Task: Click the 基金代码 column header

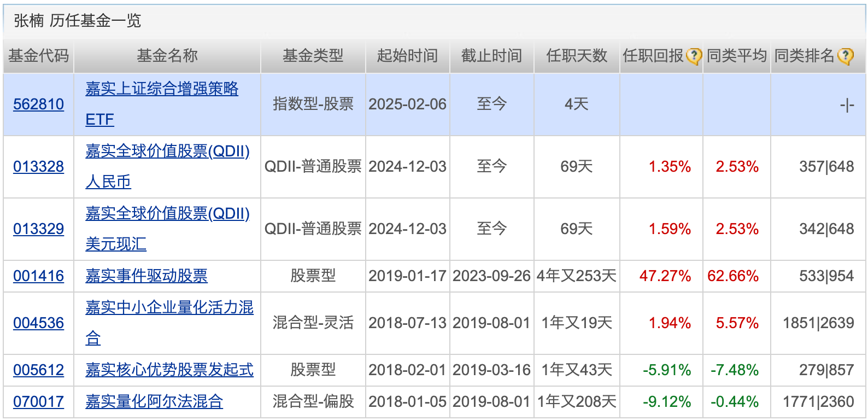Action: pyautogui.click(x=38, y=56)
